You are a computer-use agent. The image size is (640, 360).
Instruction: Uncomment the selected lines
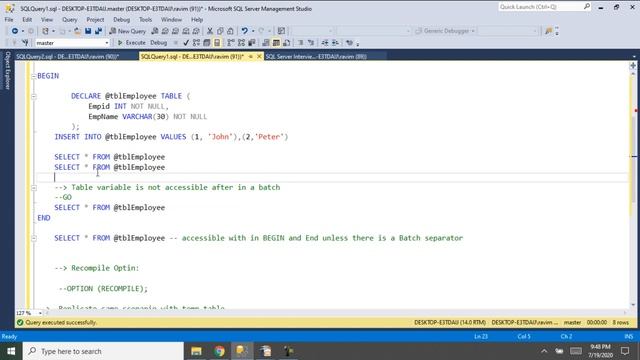click(x=311, y=42)
